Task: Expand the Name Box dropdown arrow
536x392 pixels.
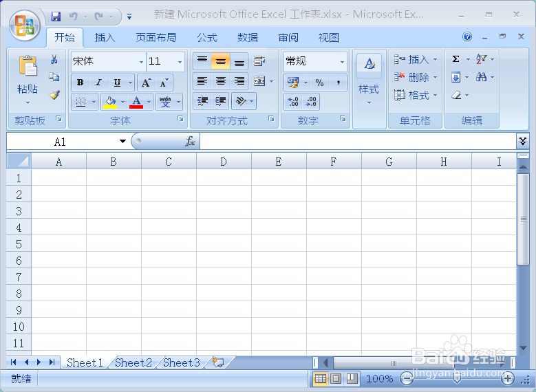Action: (x=122, y=141)
